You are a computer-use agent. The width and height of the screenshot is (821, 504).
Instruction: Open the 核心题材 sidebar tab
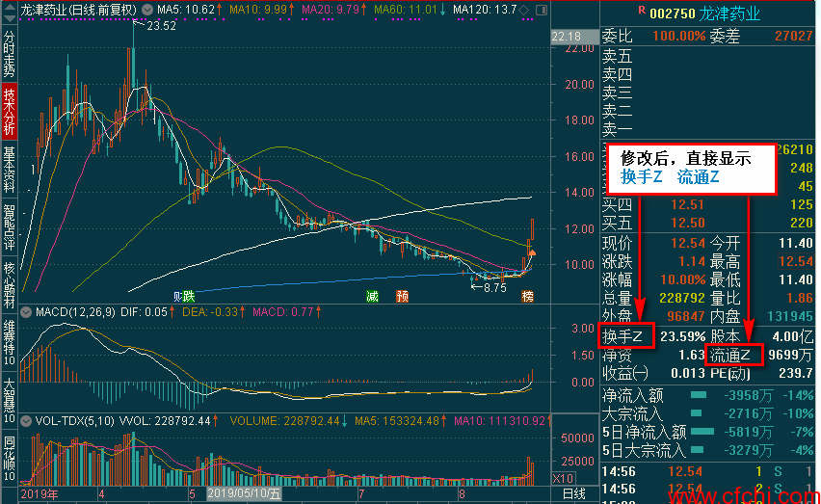click(10, 285)
